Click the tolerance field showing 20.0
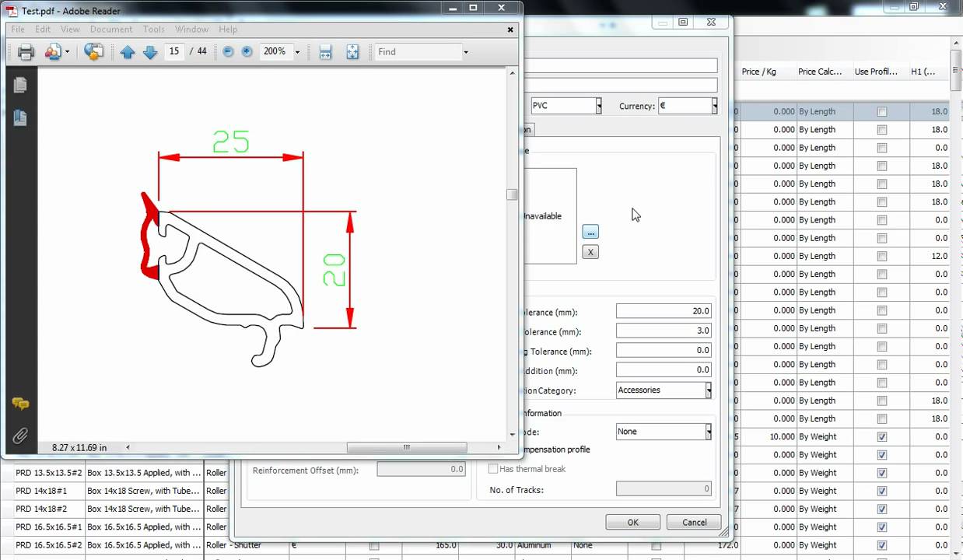Image resolution: width=963 pixels, height=560 pixels. pos(664,311)
